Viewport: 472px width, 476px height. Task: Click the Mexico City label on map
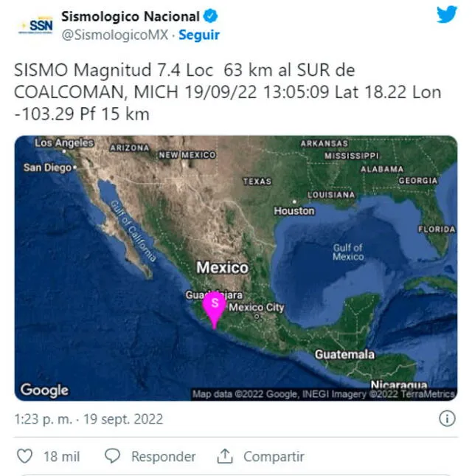(x=257, y=307)
